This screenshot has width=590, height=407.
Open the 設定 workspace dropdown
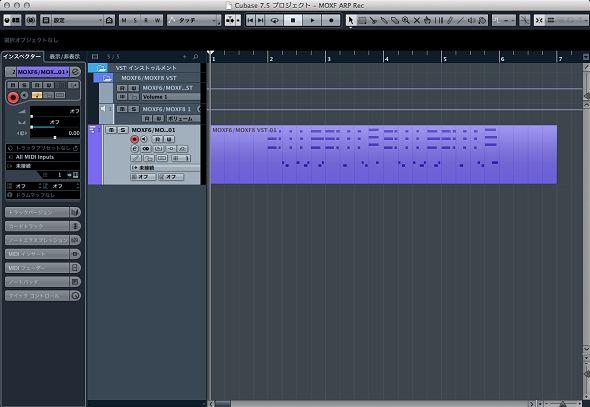point(77,20)
